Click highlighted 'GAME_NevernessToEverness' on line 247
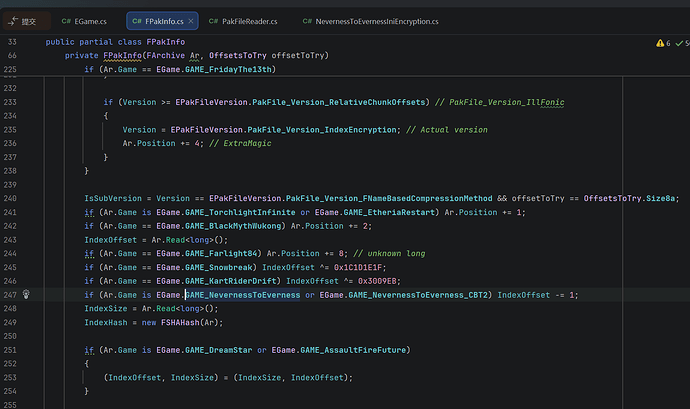The height and width of the screenshot is (409, 690). tap(242, 295)
